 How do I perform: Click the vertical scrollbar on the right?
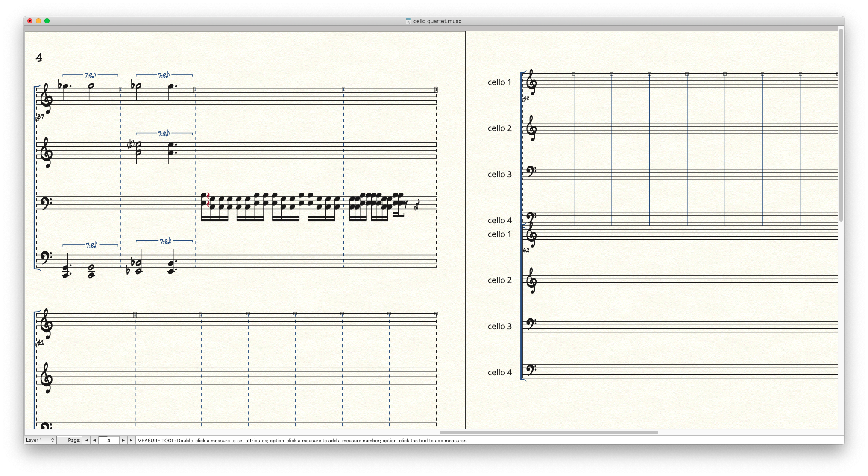841,124
